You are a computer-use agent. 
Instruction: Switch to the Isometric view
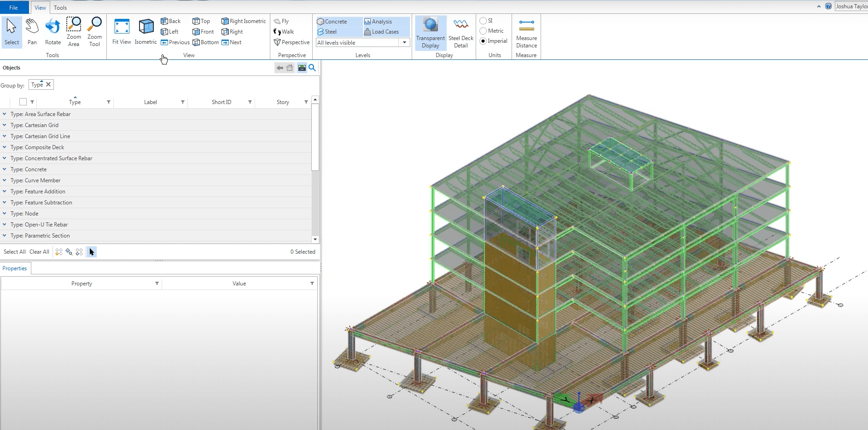click(x=146, y=31)
